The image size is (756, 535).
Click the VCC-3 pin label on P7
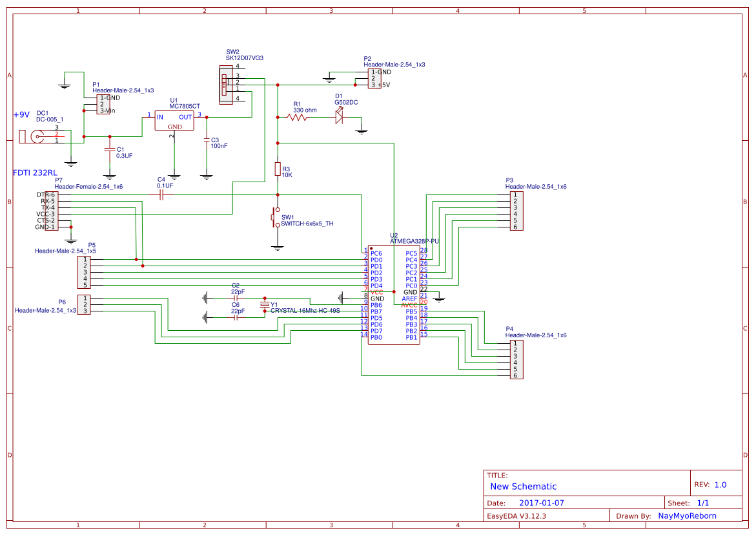tap(45, 214)
